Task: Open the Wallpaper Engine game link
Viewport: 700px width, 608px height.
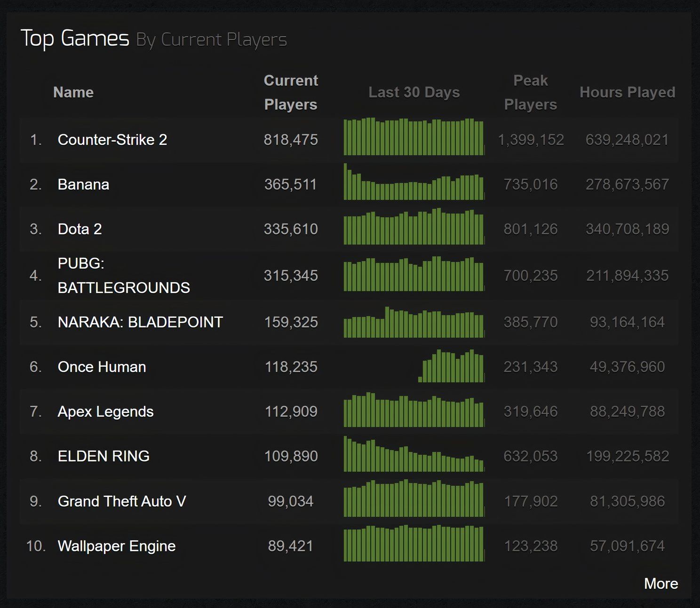Action: click(116, 546)
